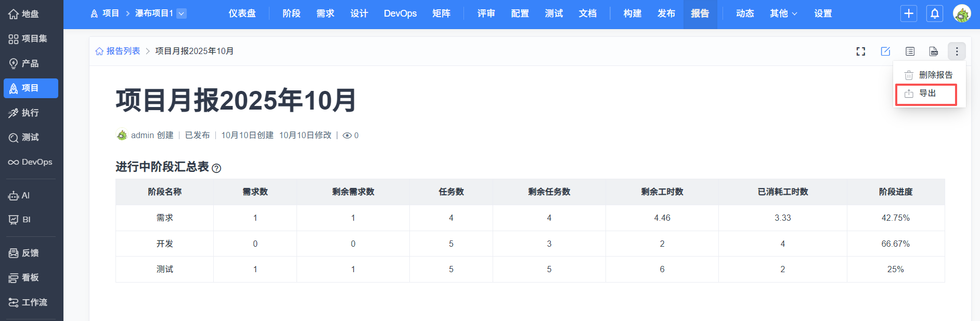This screenshot has height=321, width=980.
Task: Expand the 其他 navigation dropdown
Action: tap(783, 14)
